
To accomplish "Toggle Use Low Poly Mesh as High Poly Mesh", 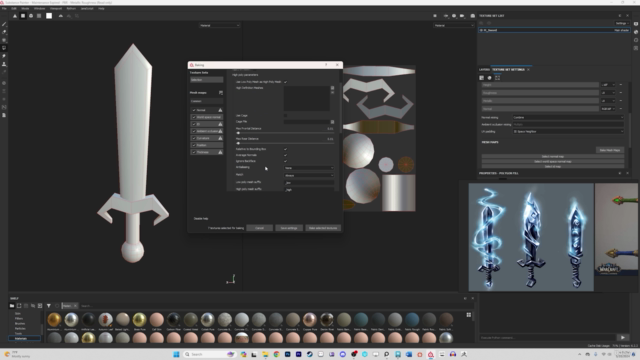I will (x=285, y=82).
